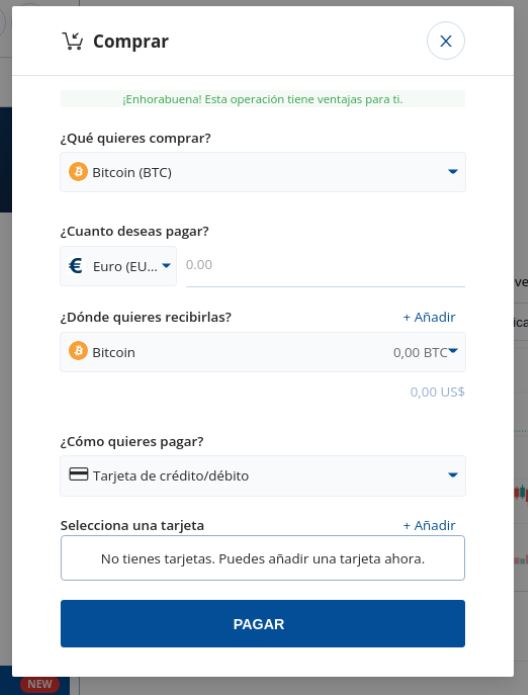Expand the Bitcoin (BTC) purchase dropdown arrow

(453, 172)
